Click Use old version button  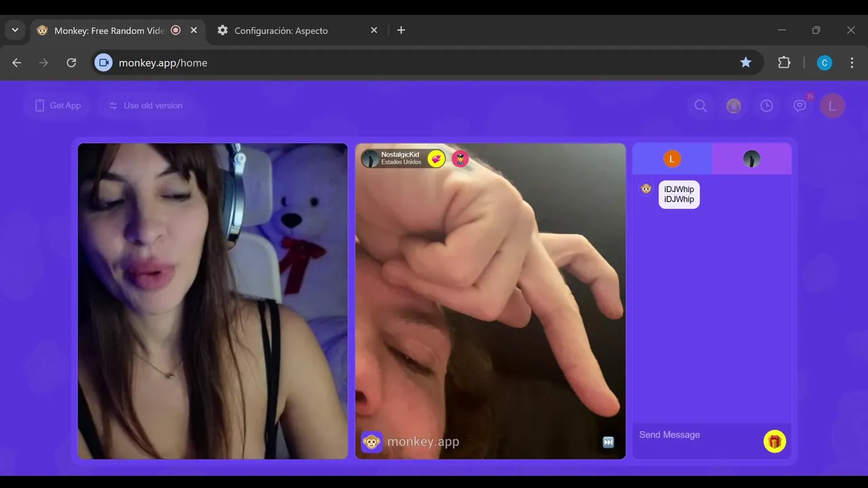(146, 106)
